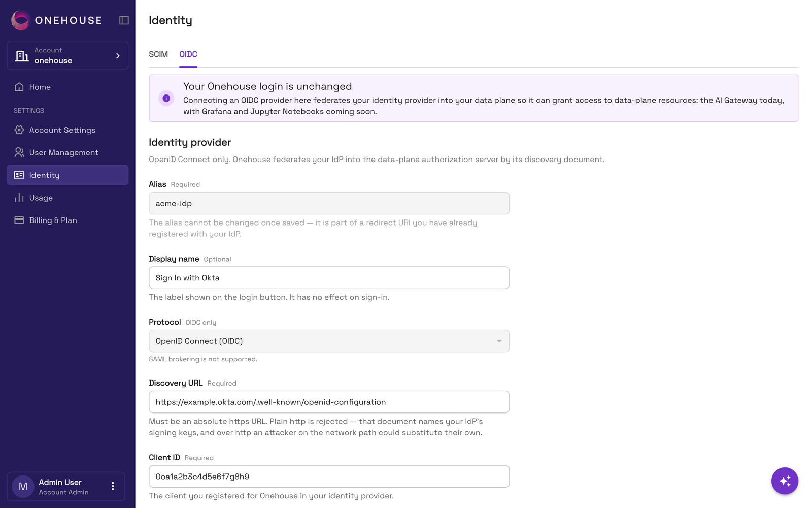Image resolution: width=812 pixels, height=508 pixels.
Task: Open User Management from the sidebar
Action: pos(67,152)
